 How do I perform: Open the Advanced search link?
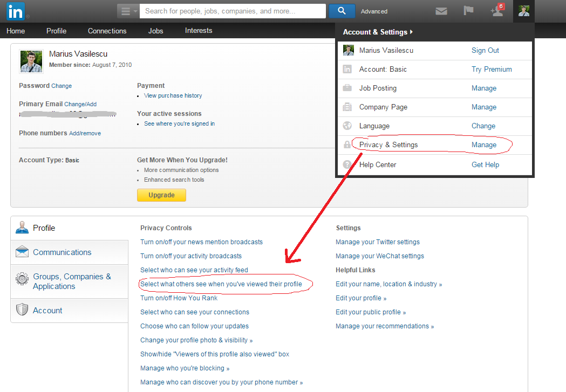pos(374,11)
